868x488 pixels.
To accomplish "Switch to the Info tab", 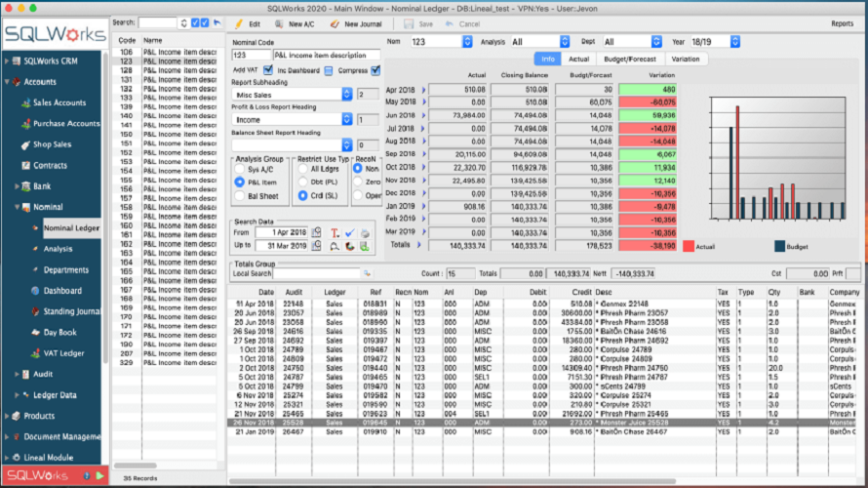I will pyautogui.click(x=548, y=59).
